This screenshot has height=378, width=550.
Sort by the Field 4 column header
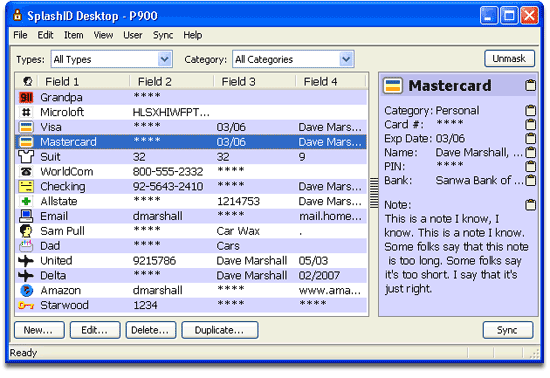coord(330,81)
